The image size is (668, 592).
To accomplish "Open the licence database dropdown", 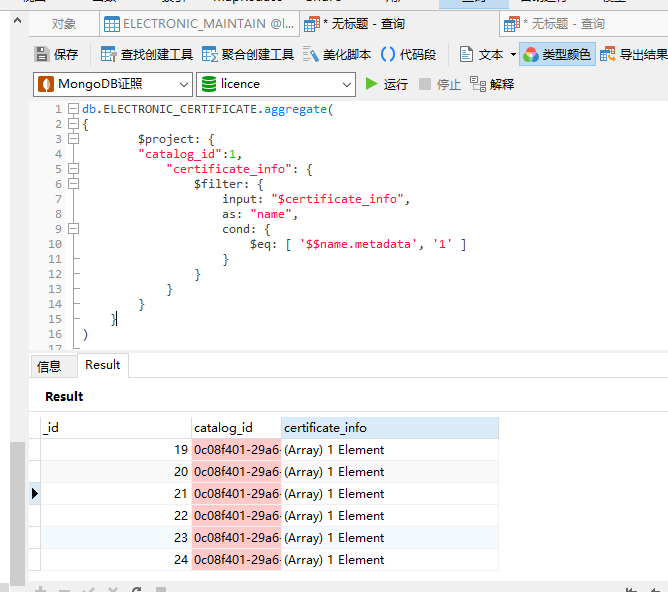I will pyautogui.click(x=346, y=85).
